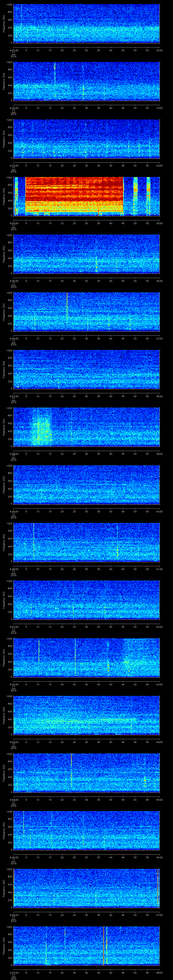Click the "35:00" end time label
This screenshot has height=980, width=173.
click(159, 223)
